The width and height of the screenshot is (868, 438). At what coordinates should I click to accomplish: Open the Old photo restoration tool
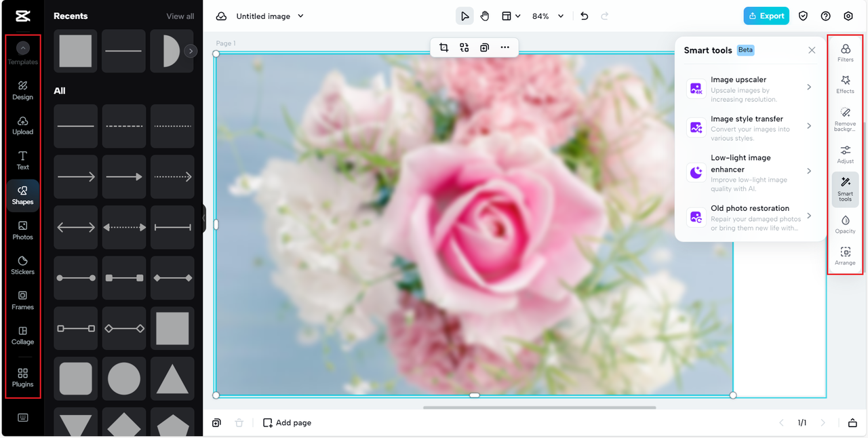tap(750, 218)
